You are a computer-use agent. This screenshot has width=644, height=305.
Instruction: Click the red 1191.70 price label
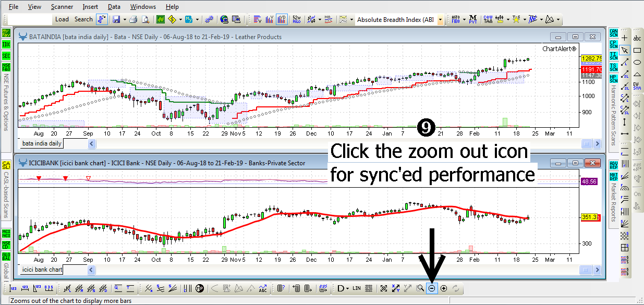591,69
